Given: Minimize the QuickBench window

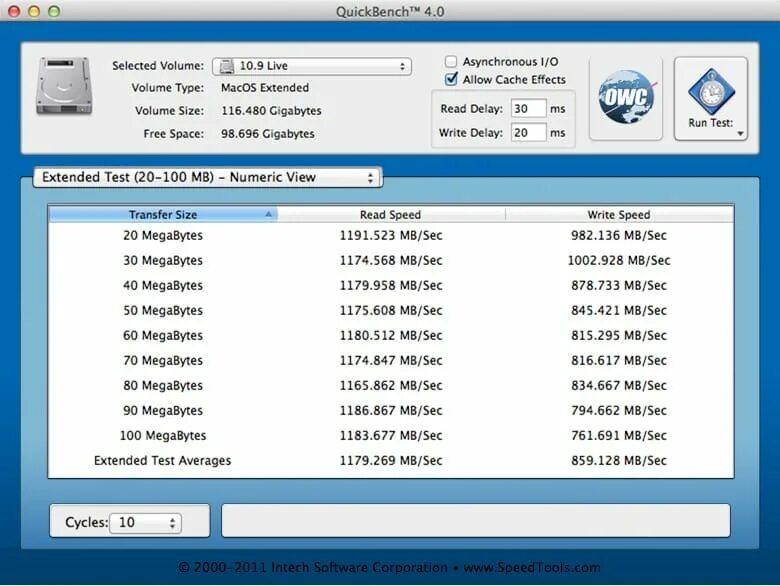Looking at the screenshot, I should [x=34, y=11].
